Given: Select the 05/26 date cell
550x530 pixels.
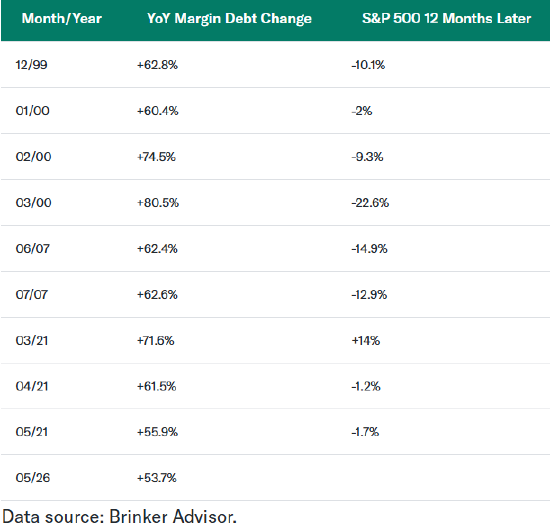Looking at the screenshot, I should (x=33, y=478).
